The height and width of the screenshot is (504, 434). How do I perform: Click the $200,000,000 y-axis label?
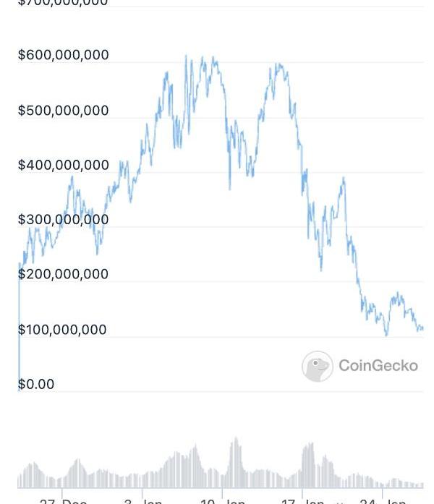pos(64,274)
